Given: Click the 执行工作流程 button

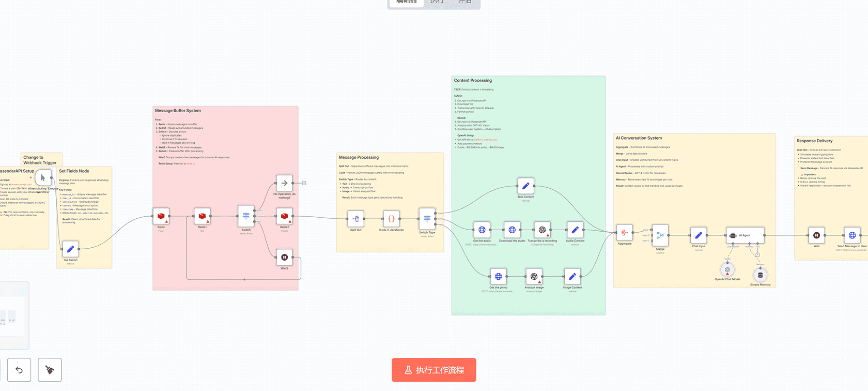Looking at the screenshot, I should pyautogui.click(x=433, y=370).
